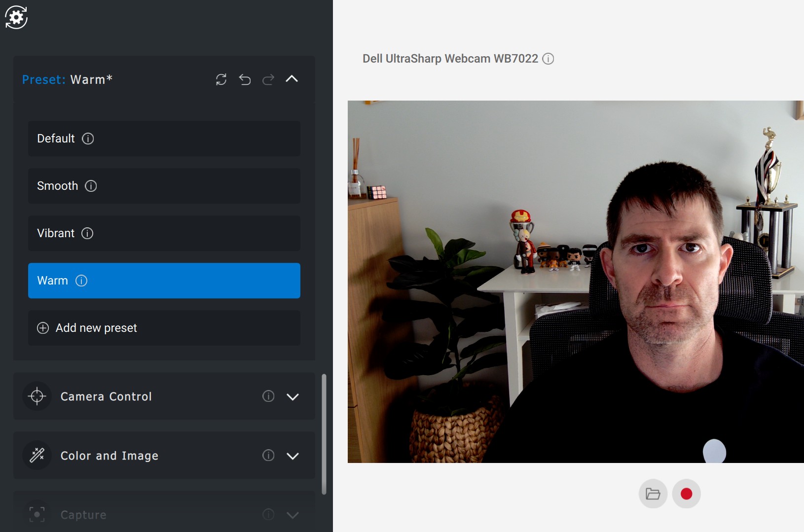804x532 pixels.
Task: Expand the Camera Control section
Action: [x=292, y=396]
